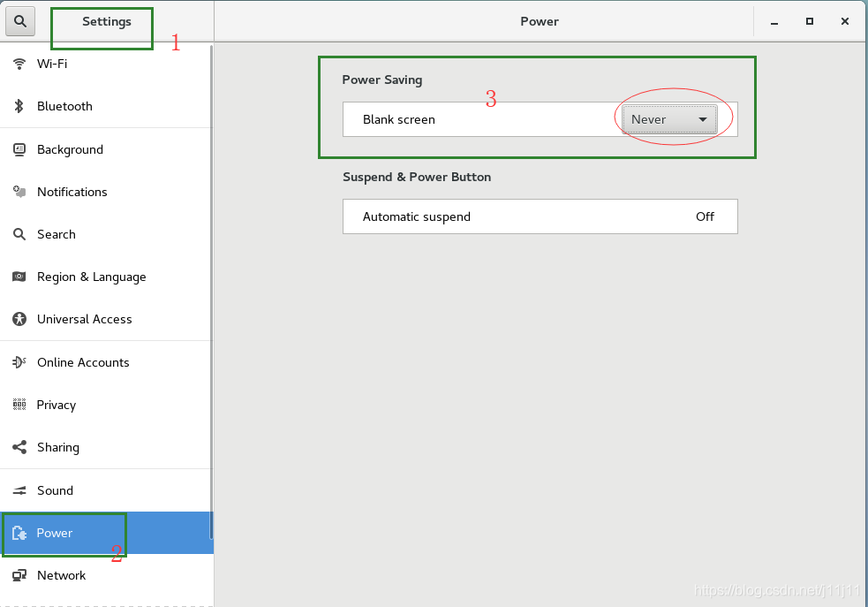Open Bluetooth settings panel

pyautogui.click(x=106, y=106)
